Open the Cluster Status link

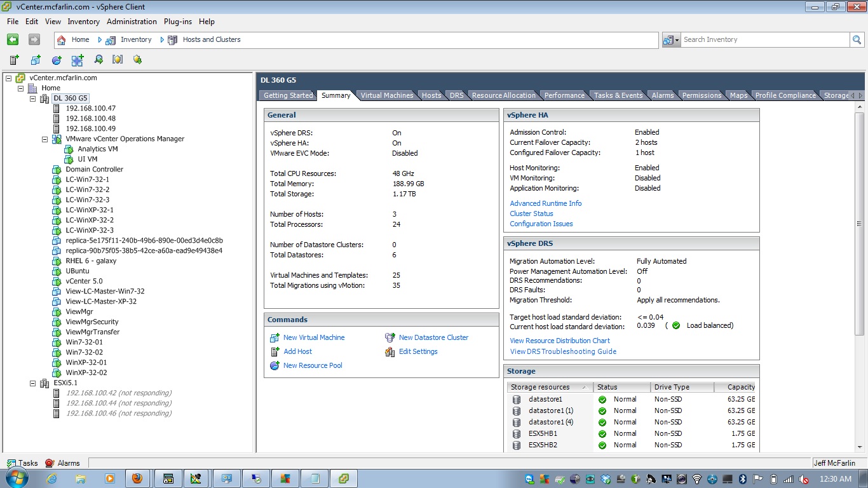click(x=531, y=213)
